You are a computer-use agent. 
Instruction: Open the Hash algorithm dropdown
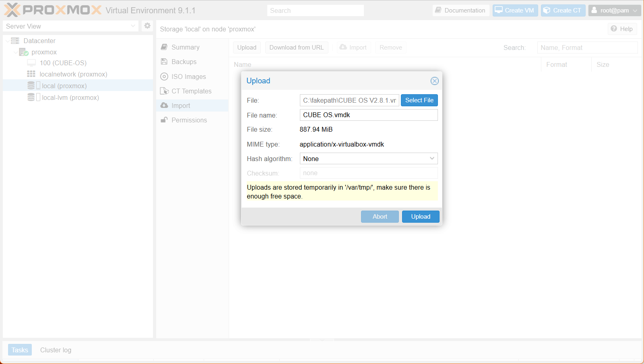click(431, 159)
